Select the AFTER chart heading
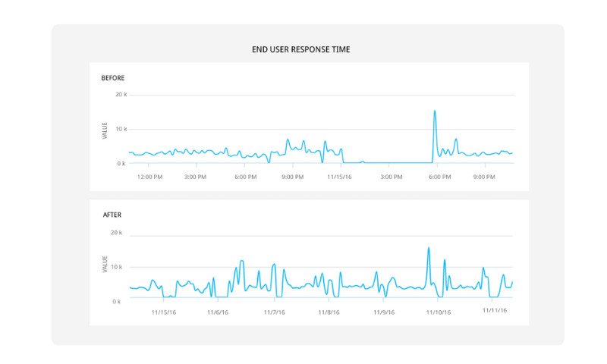The image size is (607, 364). (x=112, y=215)
